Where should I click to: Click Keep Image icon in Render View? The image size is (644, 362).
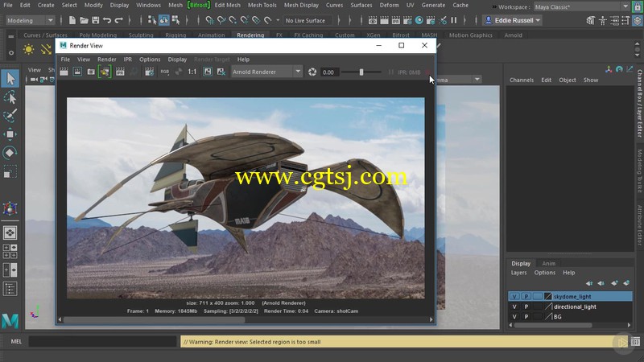pyautogui.click(x=208, y=72)
